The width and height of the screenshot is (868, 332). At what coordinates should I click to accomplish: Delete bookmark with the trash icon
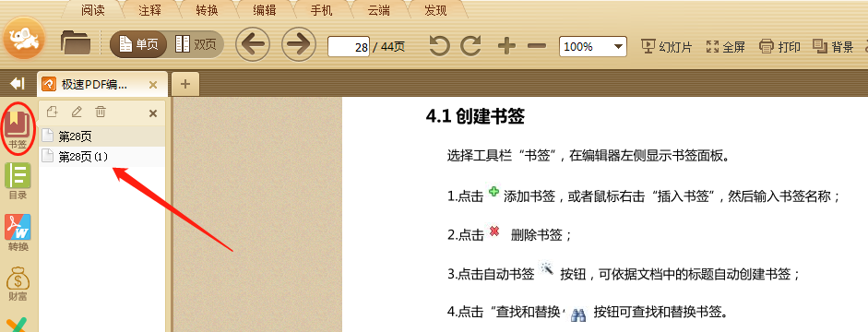click(x=101, y=113)
